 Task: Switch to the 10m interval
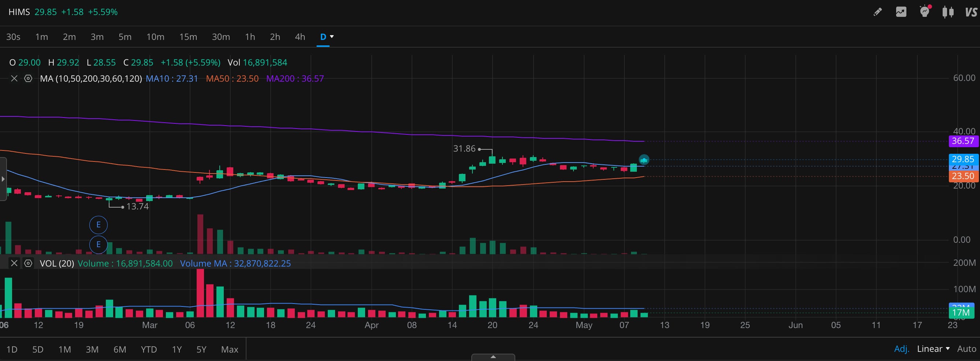click(155, 37)
